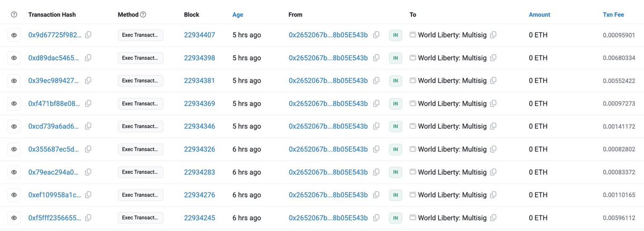
Task: Show Method column help tooltip icon
Action: coord(143,15)
